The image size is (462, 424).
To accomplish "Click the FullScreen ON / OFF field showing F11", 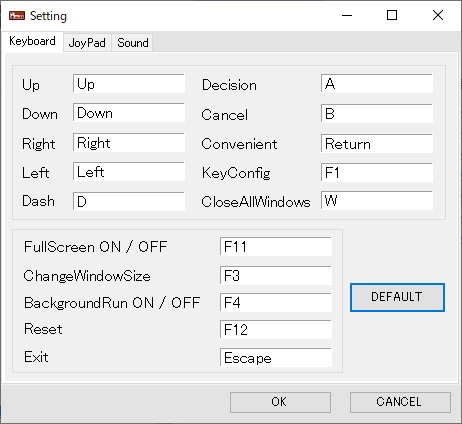I will click(276, 247).
